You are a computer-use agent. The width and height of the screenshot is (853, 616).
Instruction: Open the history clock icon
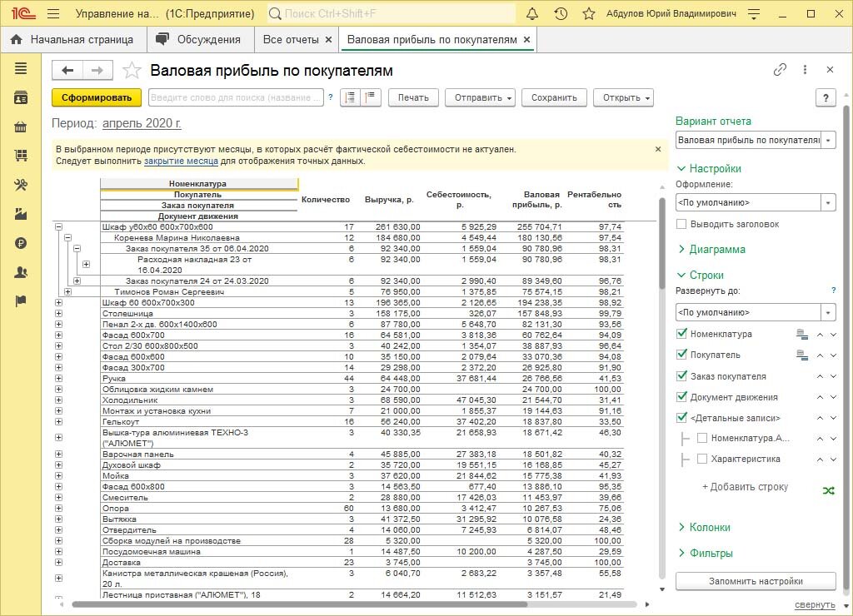(x=561, y=14)
